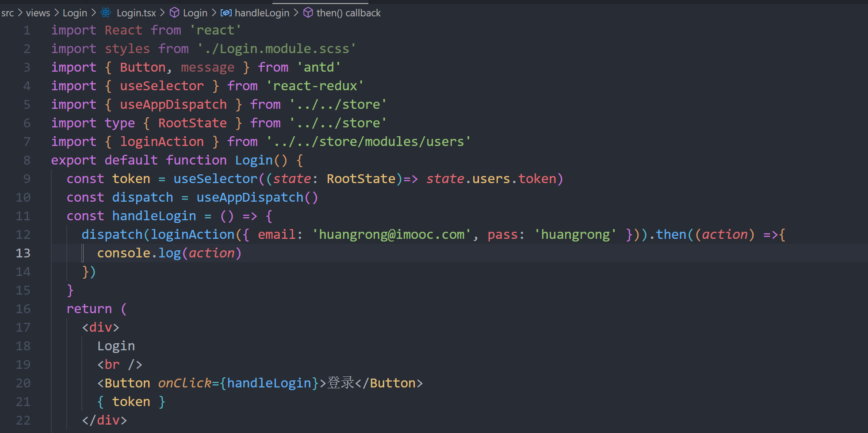Click the closing div tag on line 22

[104, 420]
